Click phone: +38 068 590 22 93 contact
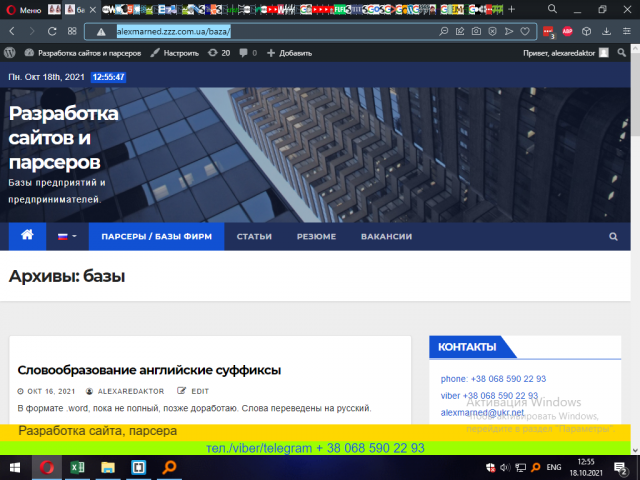Screen dimensions: 640x480 pos(493,379)
